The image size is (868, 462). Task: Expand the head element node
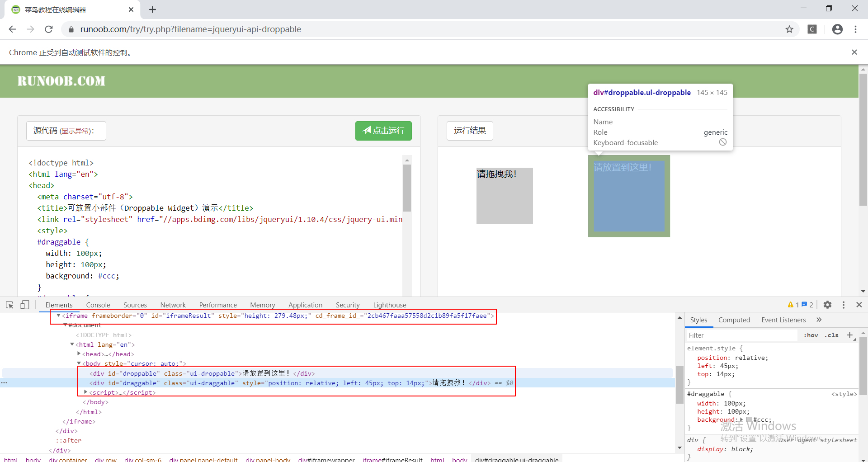[x=79, y=354]
